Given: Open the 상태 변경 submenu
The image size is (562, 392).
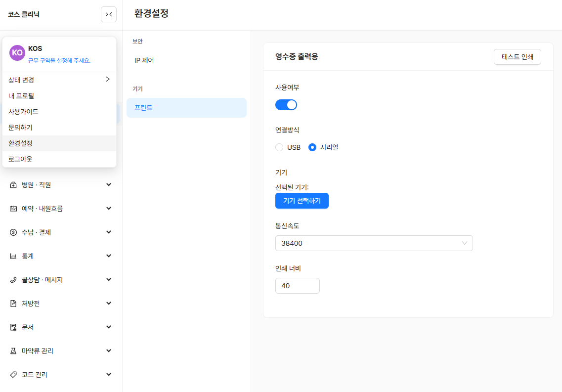Looking at the screenshot, I should pos(59,80).
